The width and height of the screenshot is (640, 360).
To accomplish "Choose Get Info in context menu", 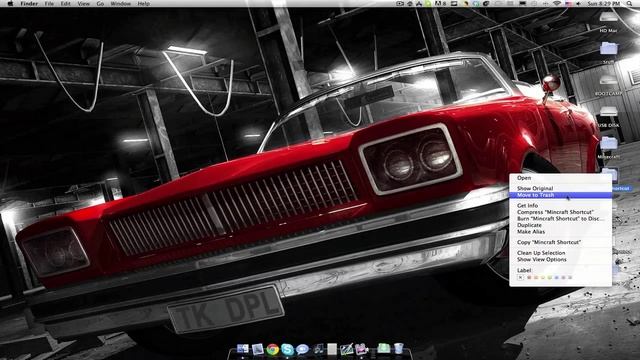I will pyautogui.click(x=560, y=206).
